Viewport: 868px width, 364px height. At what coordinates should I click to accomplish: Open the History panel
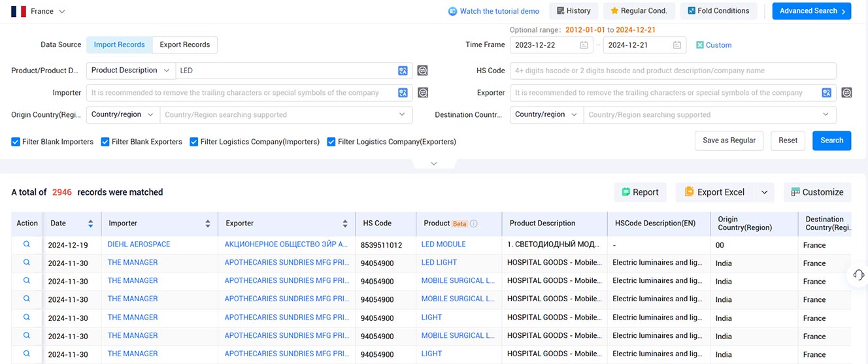point(573,11)
